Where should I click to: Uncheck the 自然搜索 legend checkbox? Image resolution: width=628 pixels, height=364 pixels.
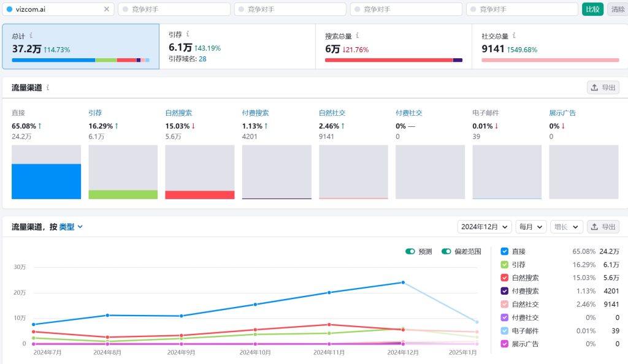pos(504,278)
